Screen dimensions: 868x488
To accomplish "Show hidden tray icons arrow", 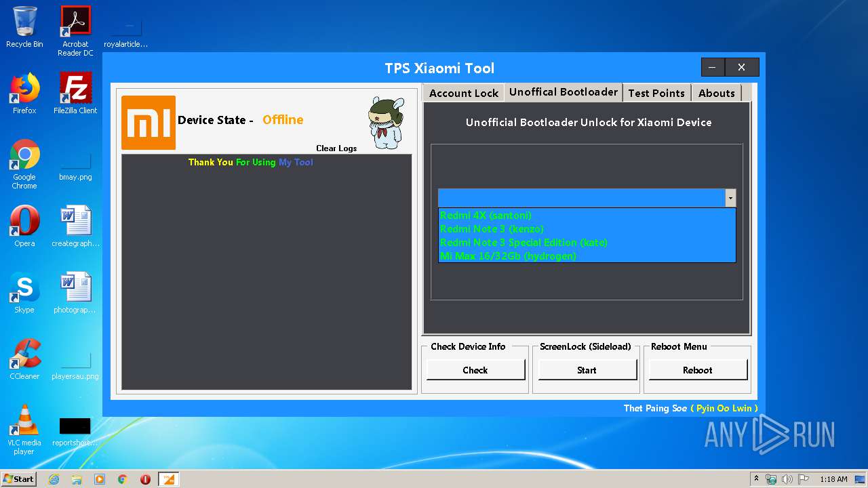I will (756, 479).
